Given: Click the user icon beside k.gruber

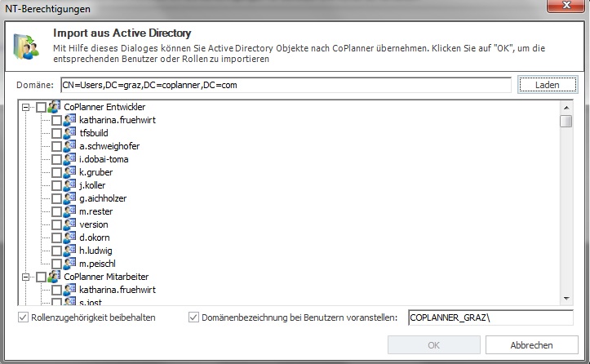Looking at the screenshot, I should click(x=69, y=172).
